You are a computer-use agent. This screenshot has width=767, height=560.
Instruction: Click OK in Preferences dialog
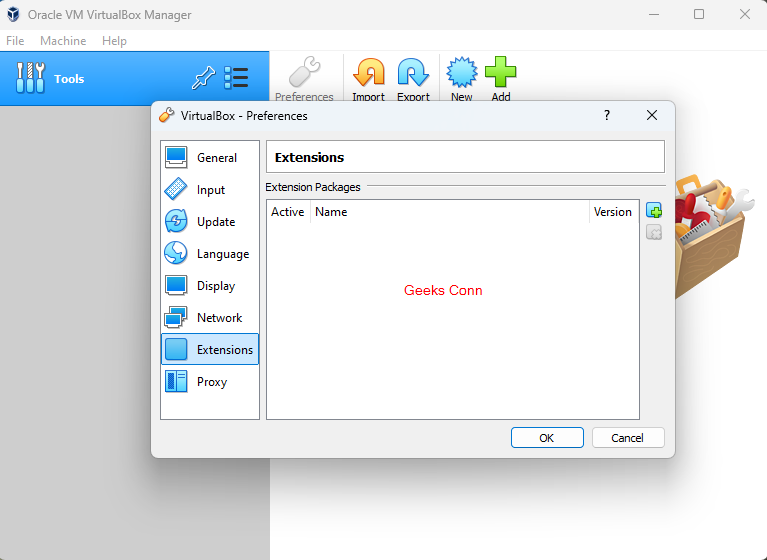tap(547, 438)
